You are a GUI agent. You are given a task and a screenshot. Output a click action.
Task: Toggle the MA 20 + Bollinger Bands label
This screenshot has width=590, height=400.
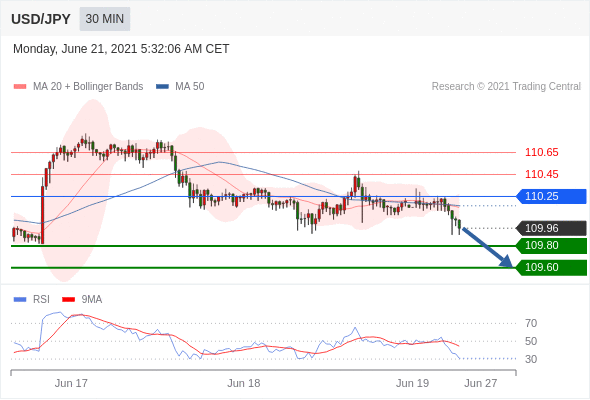[88, 87]
